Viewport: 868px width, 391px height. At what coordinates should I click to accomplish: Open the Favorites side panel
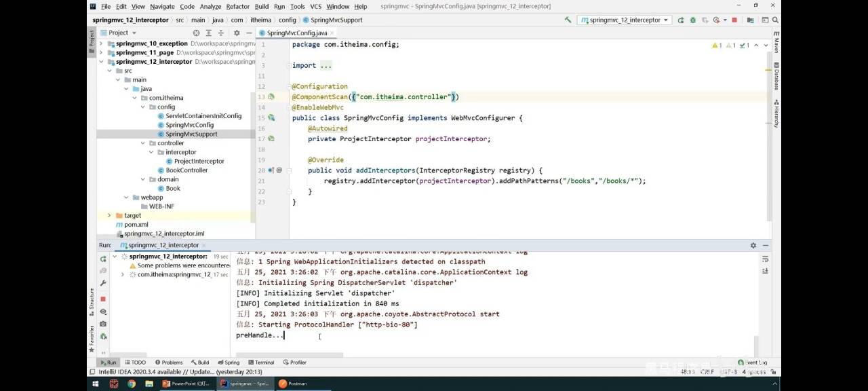click(x=92, y=338)
